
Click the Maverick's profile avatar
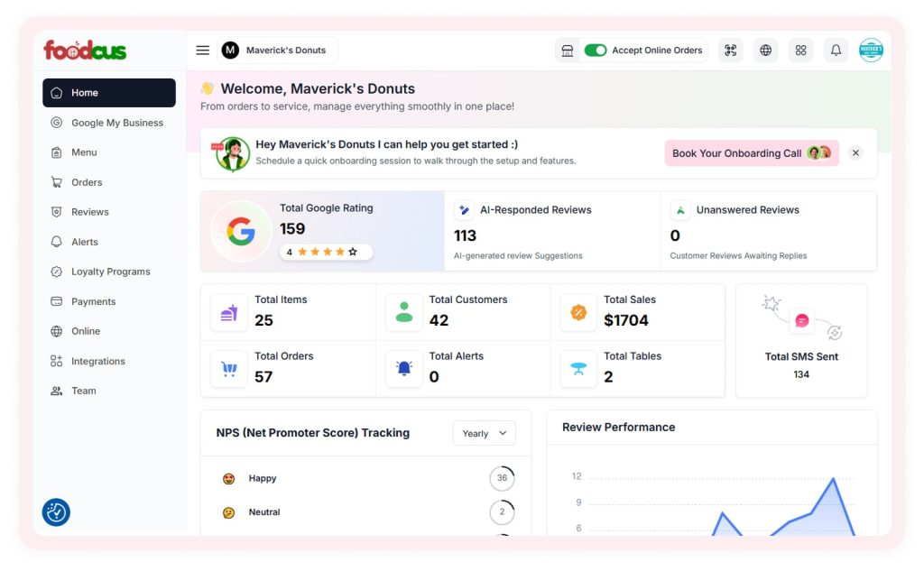[x=871, y=51]
